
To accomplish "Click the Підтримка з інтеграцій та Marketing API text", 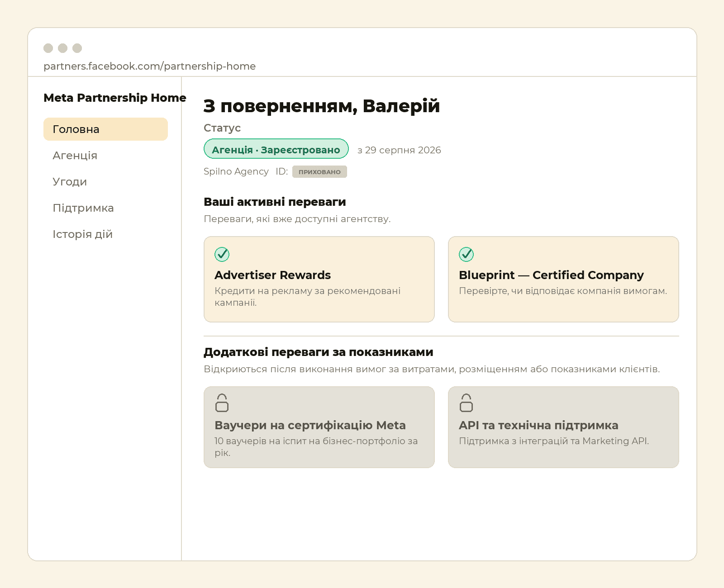I will pyautogui.click(x=554, y=441).
